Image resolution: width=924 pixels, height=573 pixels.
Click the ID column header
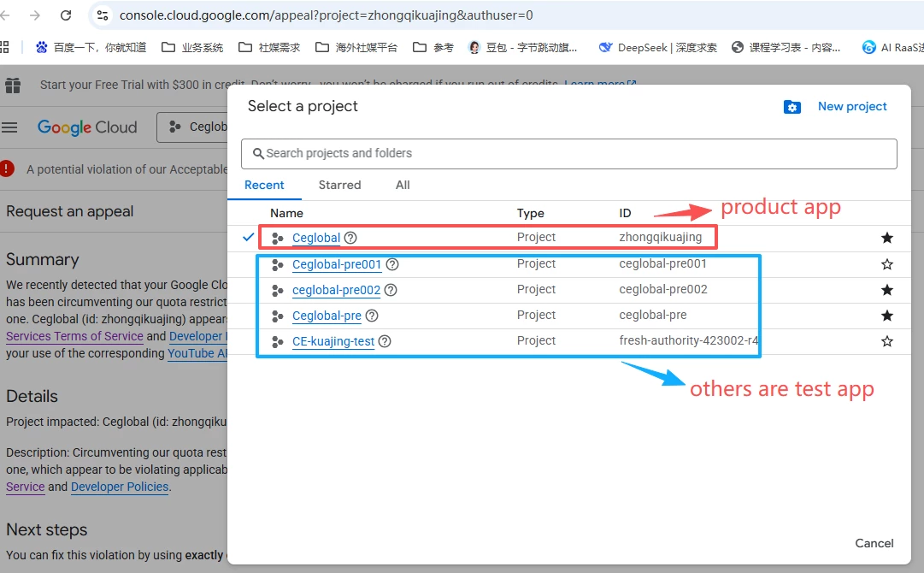click(x=625, y=214)
